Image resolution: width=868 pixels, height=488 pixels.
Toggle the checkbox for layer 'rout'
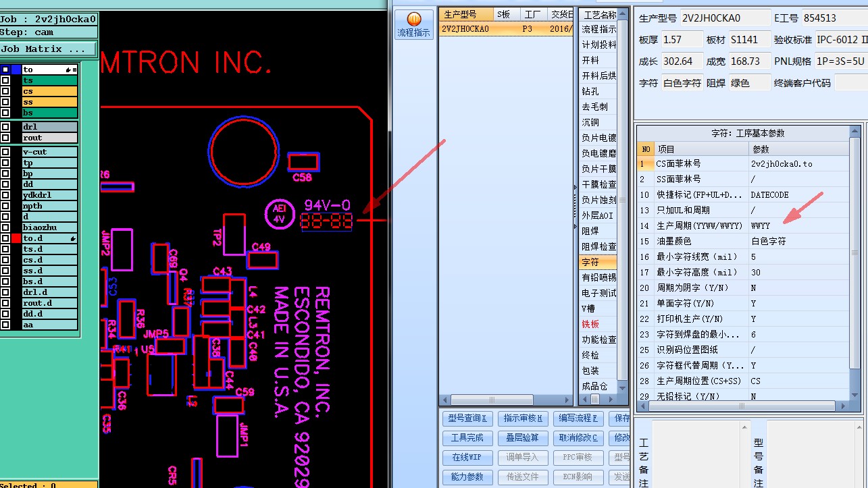click(x=5, y=138)
